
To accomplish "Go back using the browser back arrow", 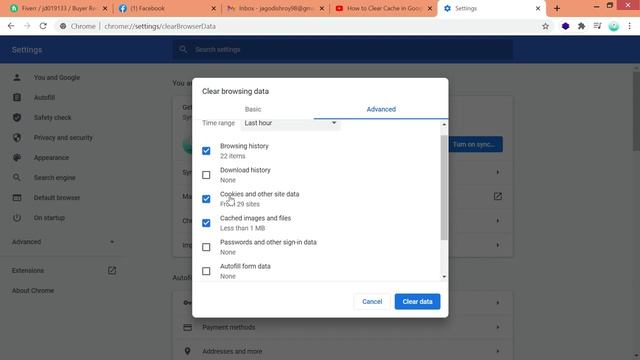I will click(x=11, y=26).
